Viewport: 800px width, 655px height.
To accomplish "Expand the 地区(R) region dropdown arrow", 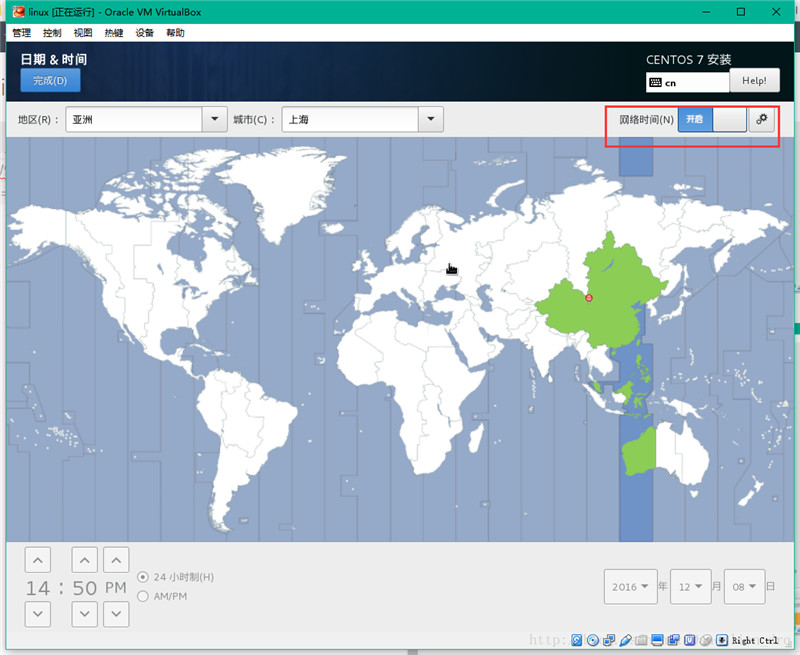I will click(x=215, y=119).
